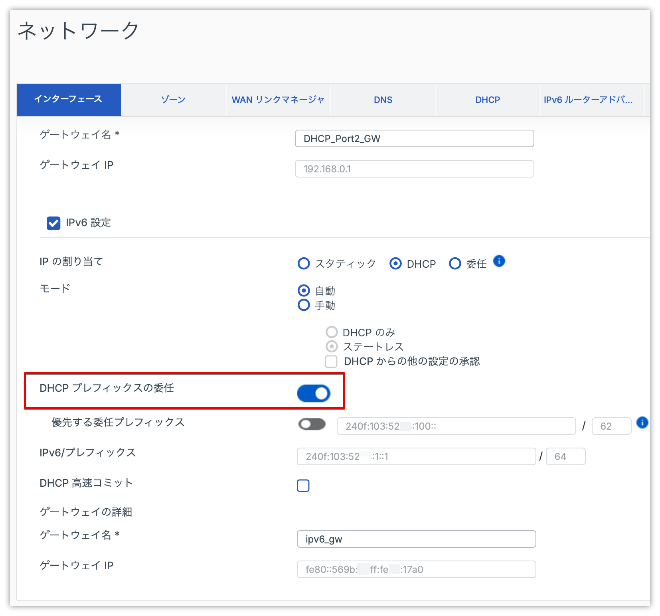Select DHCP IP assignment radio
Viewport: 660px width, 616px height.
396,264
